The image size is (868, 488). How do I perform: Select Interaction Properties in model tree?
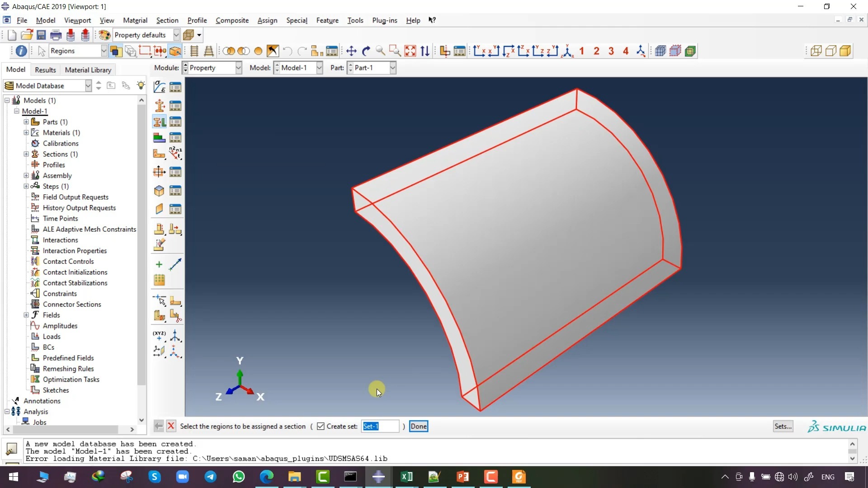coord(75,251)
